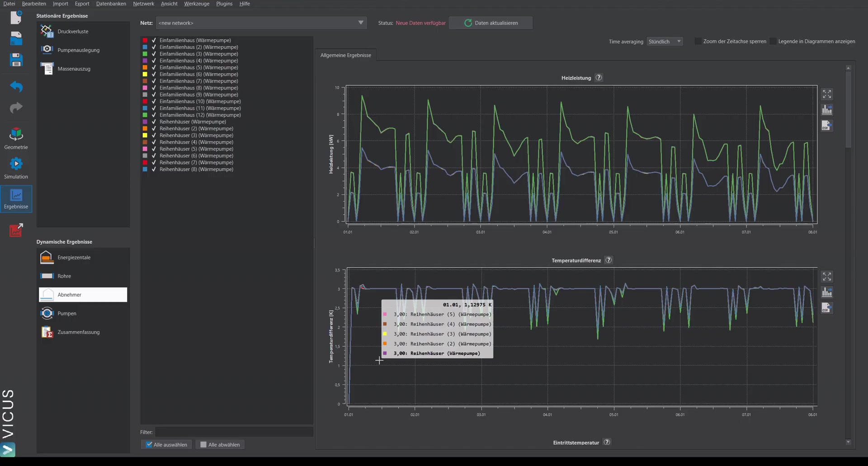
Task: Select Abnehmer dynamic results
Action: click(83, 295)
